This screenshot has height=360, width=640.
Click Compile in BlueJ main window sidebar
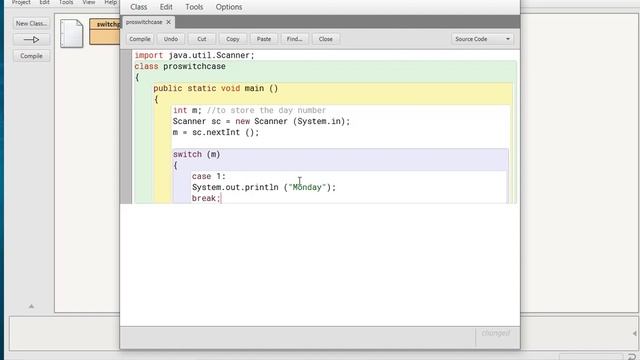coord(31,56)
